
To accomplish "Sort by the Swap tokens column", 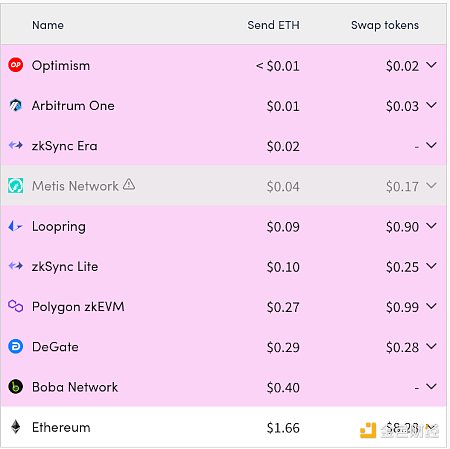I will pyautogui.click(x=385, y=25).
